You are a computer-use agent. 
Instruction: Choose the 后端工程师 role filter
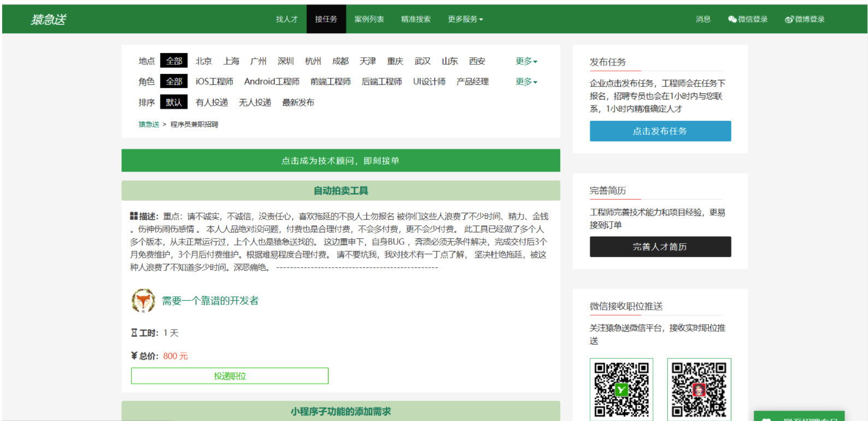[382, 81]
